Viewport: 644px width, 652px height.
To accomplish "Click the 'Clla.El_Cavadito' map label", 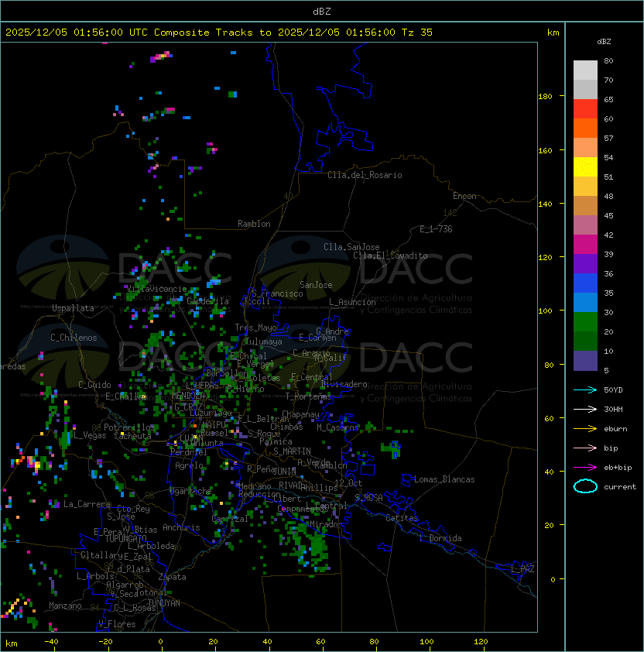I will [390, 256].
